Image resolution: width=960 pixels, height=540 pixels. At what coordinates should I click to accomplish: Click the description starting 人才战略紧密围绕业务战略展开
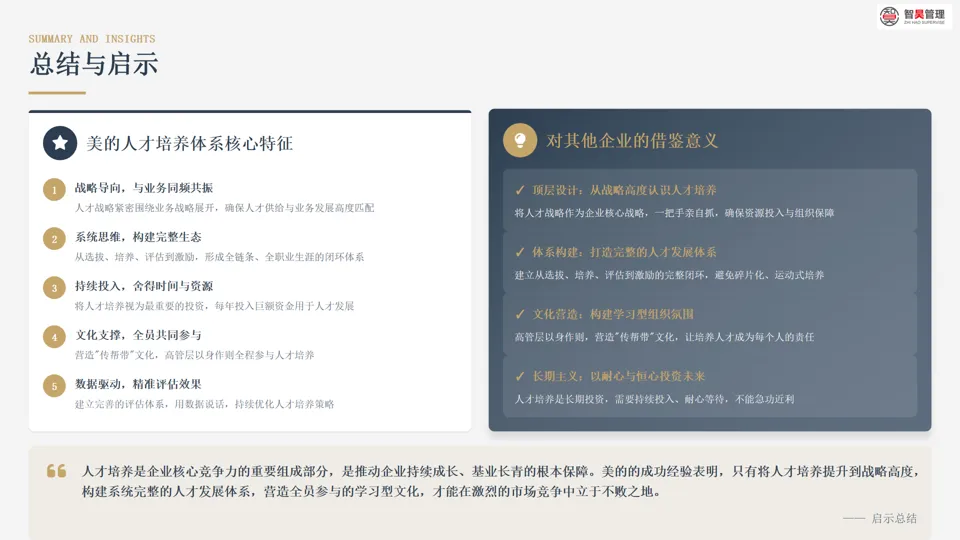click(x=224, y=208)
